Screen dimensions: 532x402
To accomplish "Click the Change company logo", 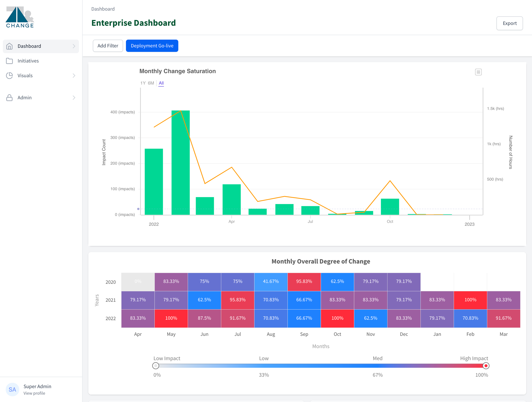I will pos(20,17).
